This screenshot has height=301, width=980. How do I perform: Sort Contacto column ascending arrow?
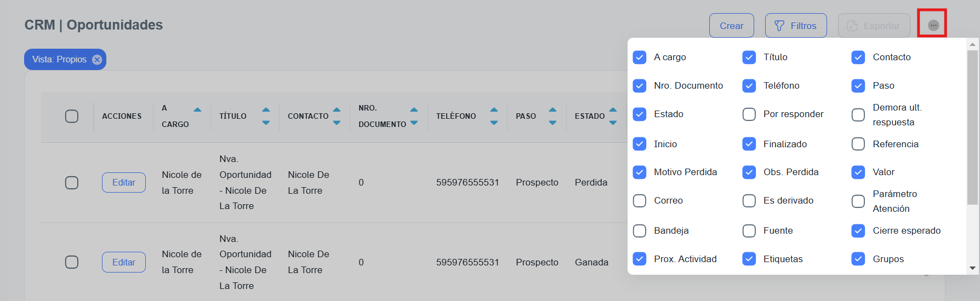tap(337, 110)
